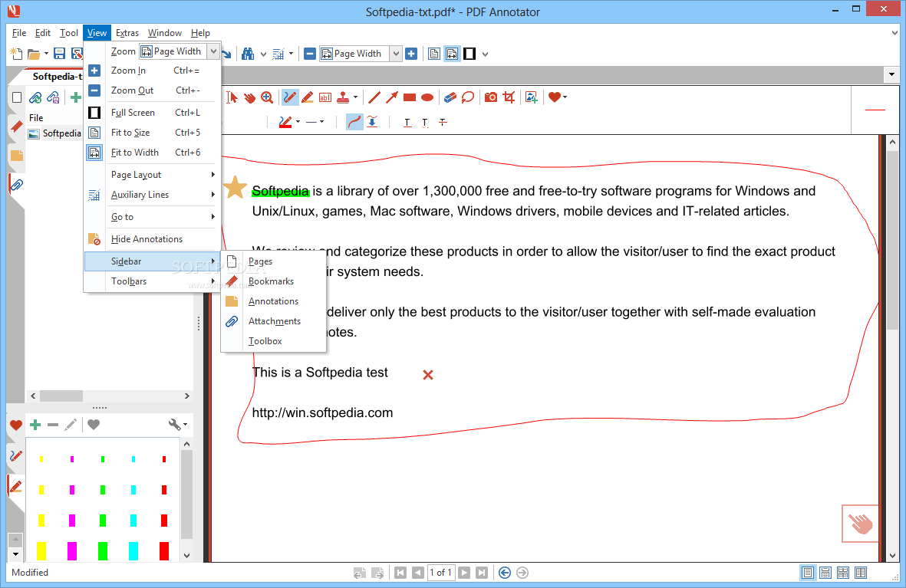This screenshot has height=588, width=906.
Task: Choose Zoom In menu entry
Action: pos(153,71)
